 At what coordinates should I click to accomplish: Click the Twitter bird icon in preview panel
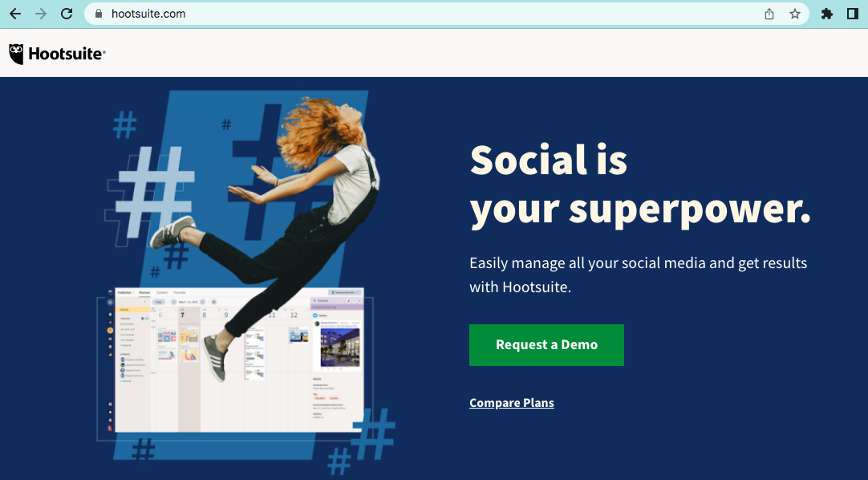point(315,315)
